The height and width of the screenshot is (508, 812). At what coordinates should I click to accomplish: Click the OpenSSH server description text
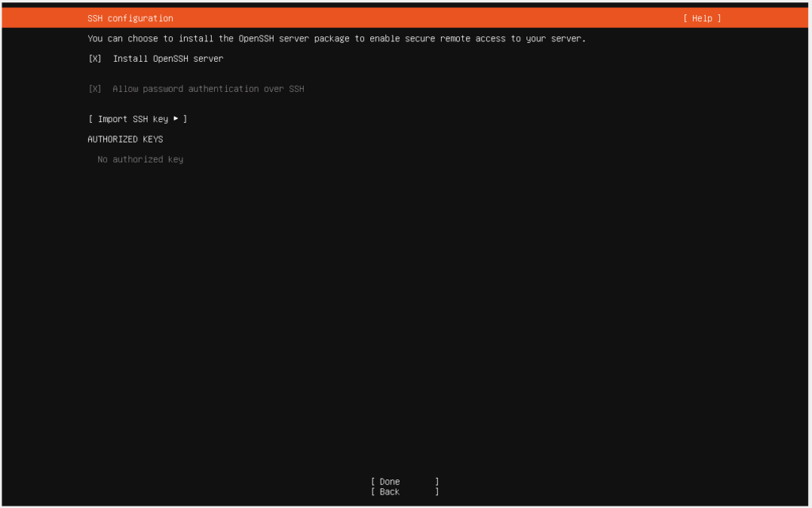point(336,39)
